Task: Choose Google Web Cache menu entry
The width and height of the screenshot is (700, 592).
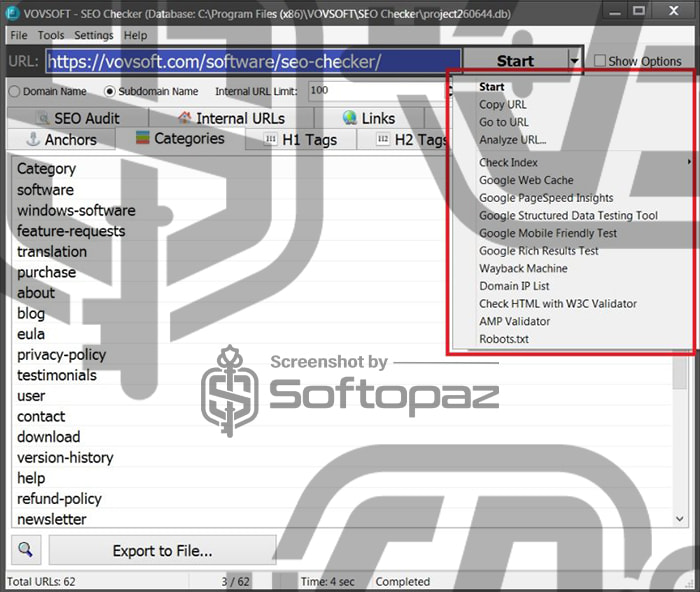Action: coord(571,180)
